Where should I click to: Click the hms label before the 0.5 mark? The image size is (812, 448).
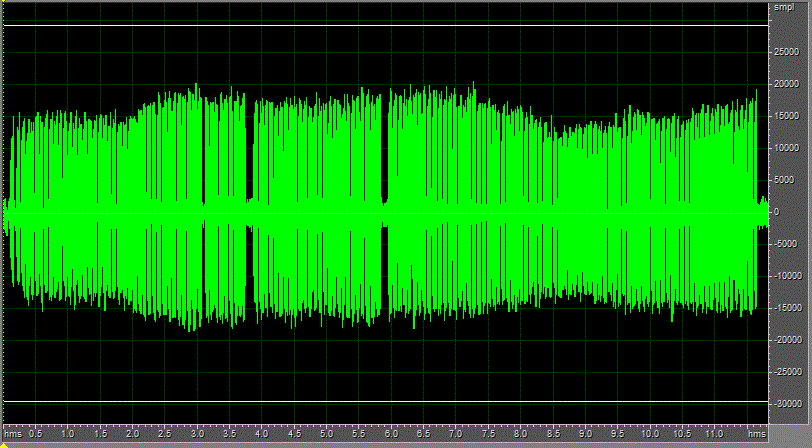click(13, 433)
